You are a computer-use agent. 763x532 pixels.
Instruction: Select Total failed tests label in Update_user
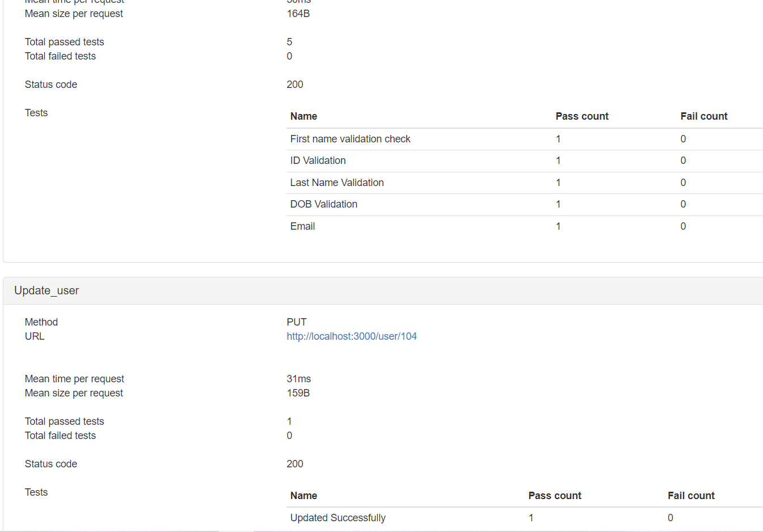pos(60,436)
